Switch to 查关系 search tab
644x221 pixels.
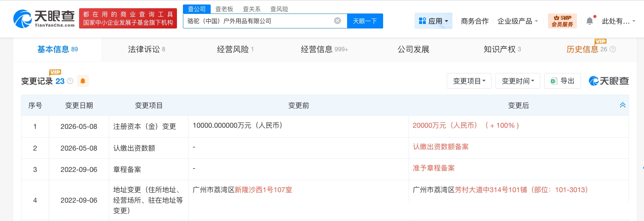coord(252,9)
